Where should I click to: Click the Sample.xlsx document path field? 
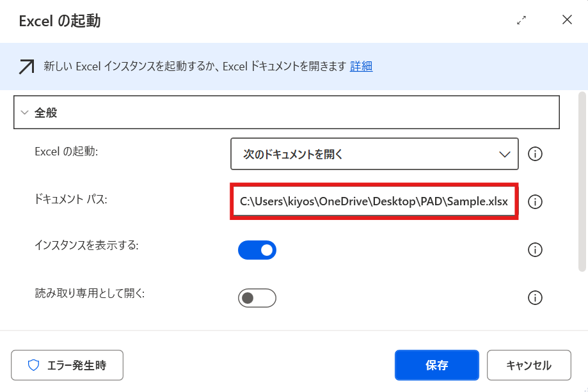[x=374, y=201]
